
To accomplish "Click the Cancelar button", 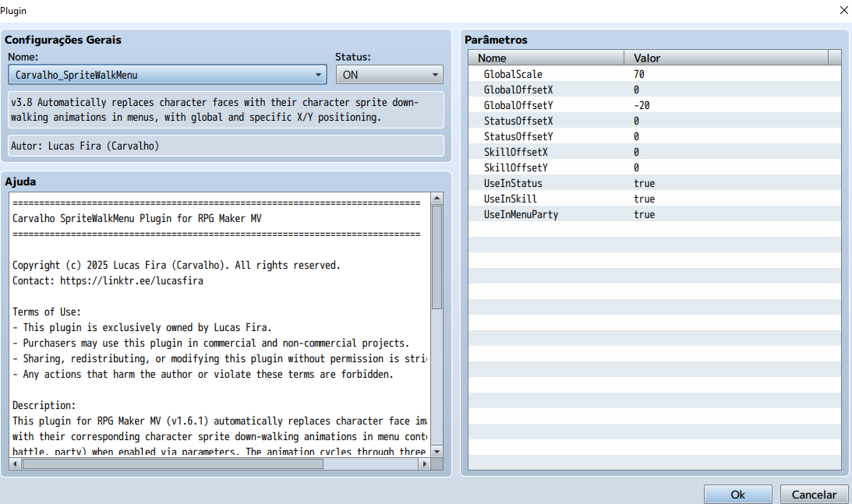I will (x=814, y=494).
